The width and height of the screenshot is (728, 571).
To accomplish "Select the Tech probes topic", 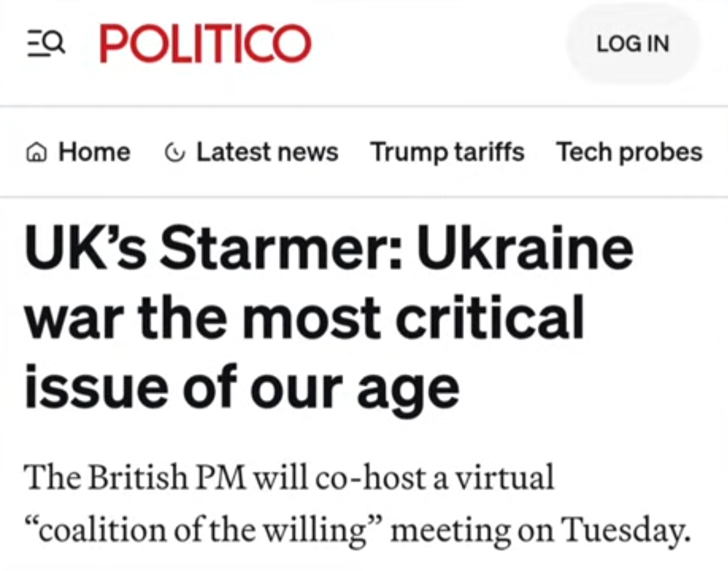I will pos(629,152).
